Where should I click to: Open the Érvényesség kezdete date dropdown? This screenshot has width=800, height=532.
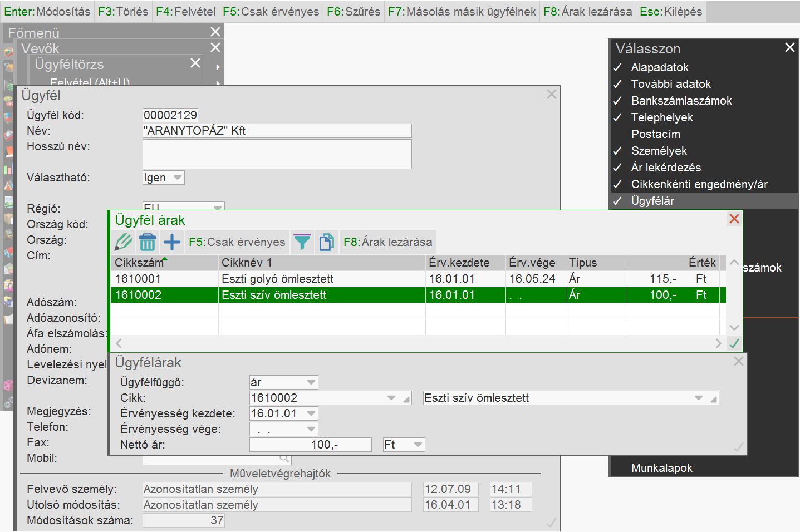click(x=311, y=413)
